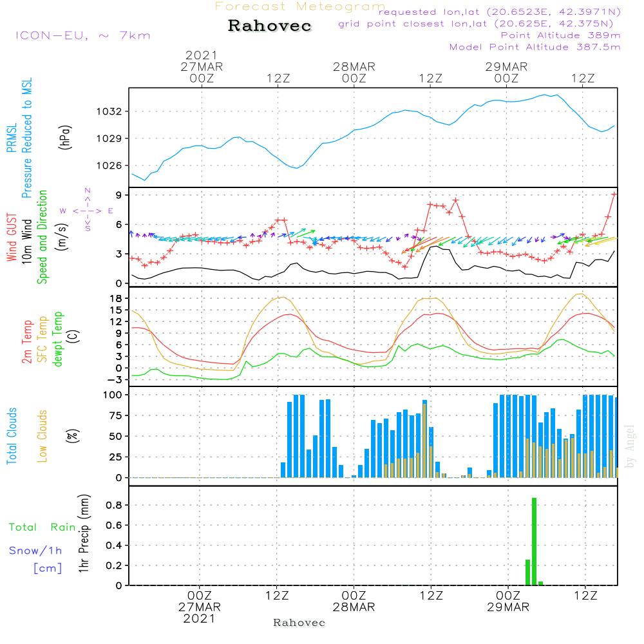Click the 'Rahovec' footer caption

299,623
